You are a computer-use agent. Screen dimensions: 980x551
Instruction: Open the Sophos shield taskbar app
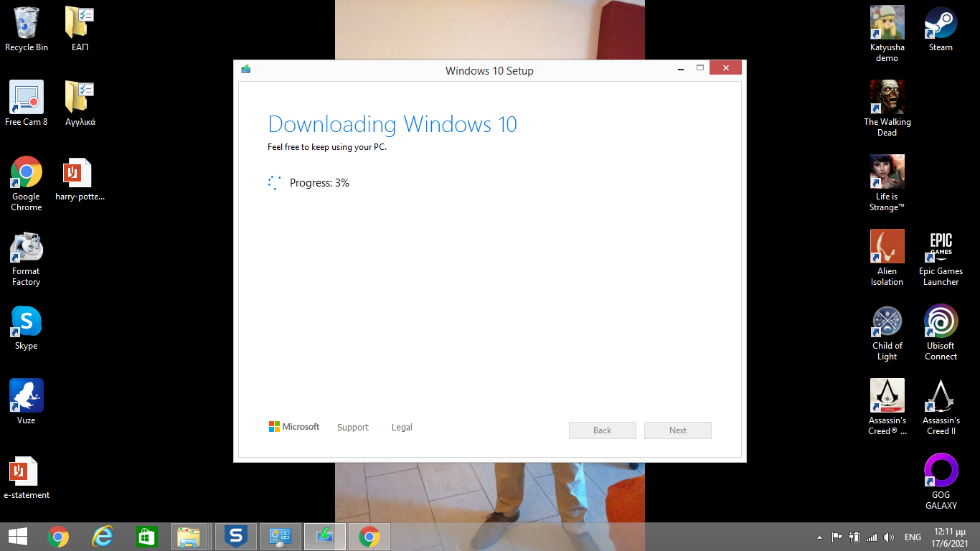point(235,537)
